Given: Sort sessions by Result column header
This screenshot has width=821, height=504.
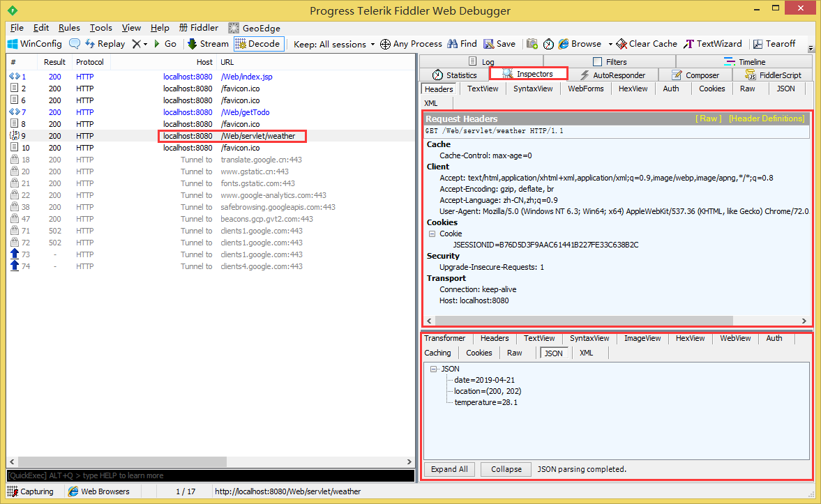Looking at the screenshot, I should click(54, 62).
